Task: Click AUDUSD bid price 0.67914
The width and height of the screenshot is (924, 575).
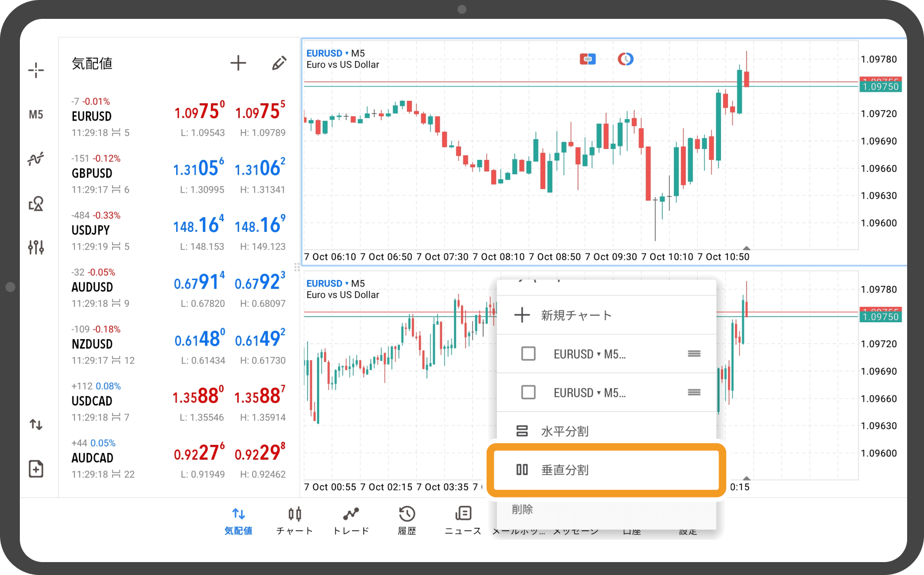Action: coord(199,282)
